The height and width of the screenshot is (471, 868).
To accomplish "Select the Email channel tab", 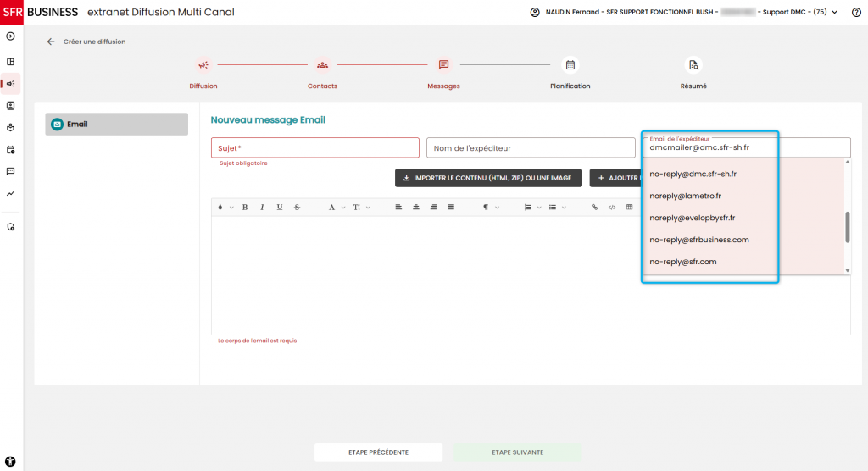I will (117, 124).
